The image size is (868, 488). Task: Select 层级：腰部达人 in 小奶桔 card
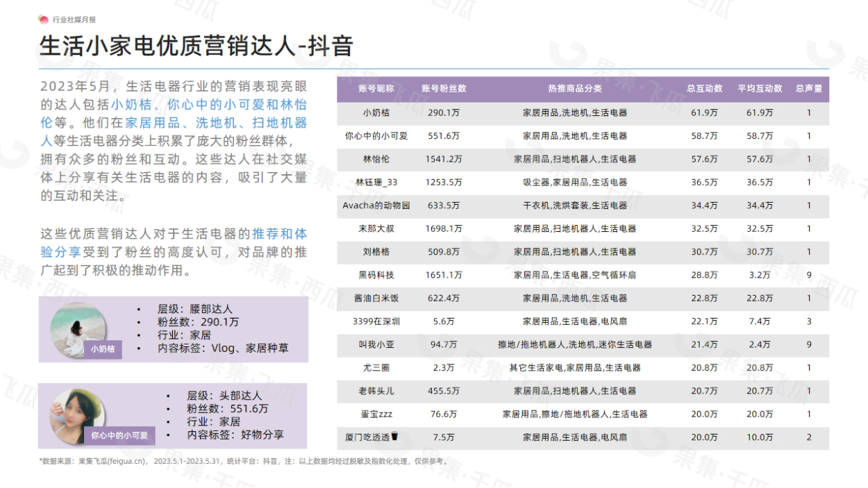(195, 309)
